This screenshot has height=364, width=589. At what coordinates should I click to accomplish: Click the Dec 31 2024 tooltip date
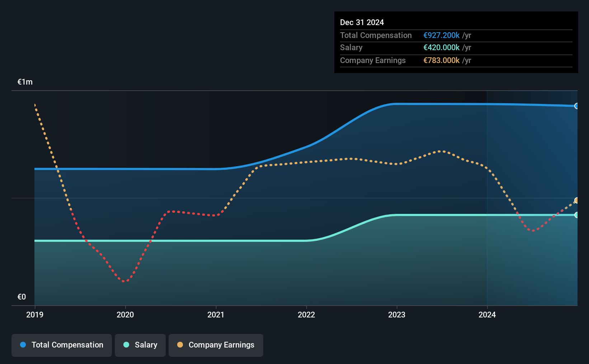pyautogui.click(x=362, y=22)
